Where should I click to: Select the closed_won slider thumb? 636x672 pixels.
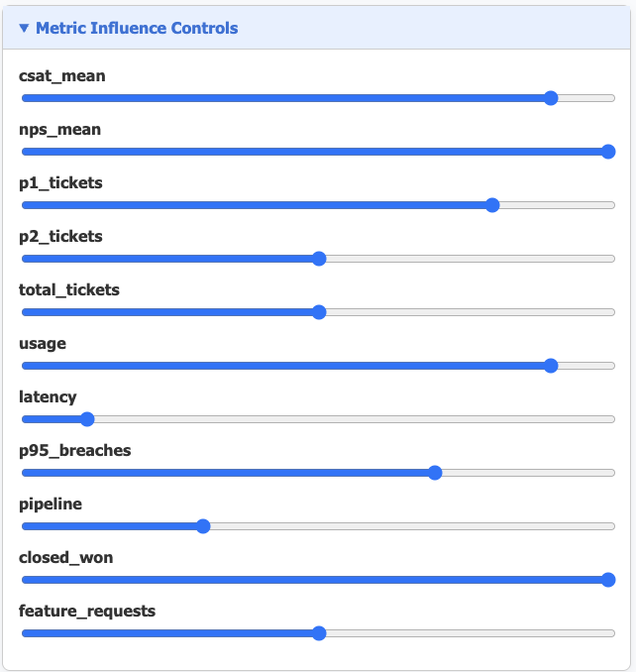tap(608, 580)
